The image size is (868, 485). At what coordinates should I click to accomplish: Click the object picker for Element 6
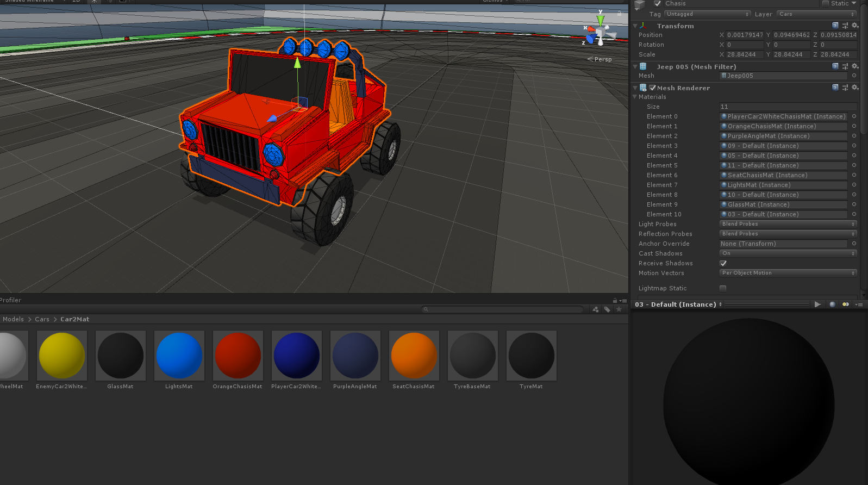pos(854,175)
